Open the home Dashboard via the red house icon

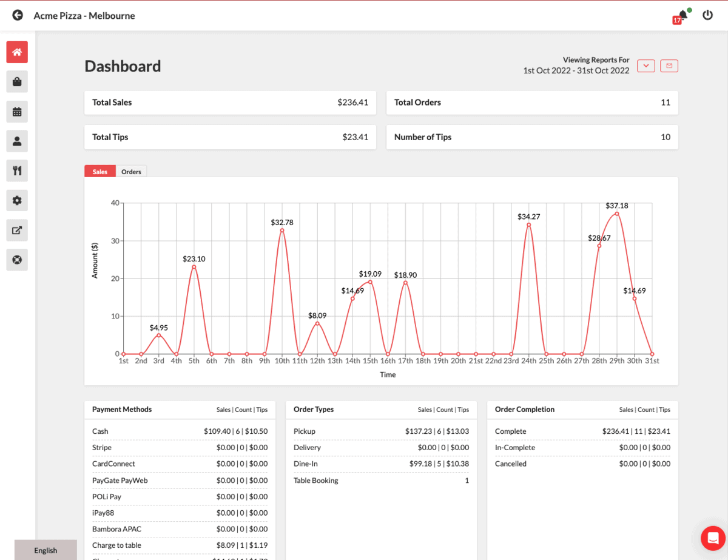click(16, 52)
